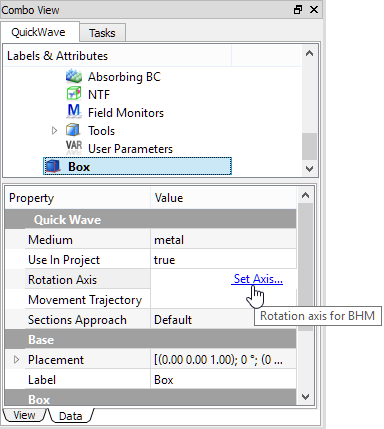Click the property list scroll down arrow
This screenshot has height=429, width=384.
(305, 397)
